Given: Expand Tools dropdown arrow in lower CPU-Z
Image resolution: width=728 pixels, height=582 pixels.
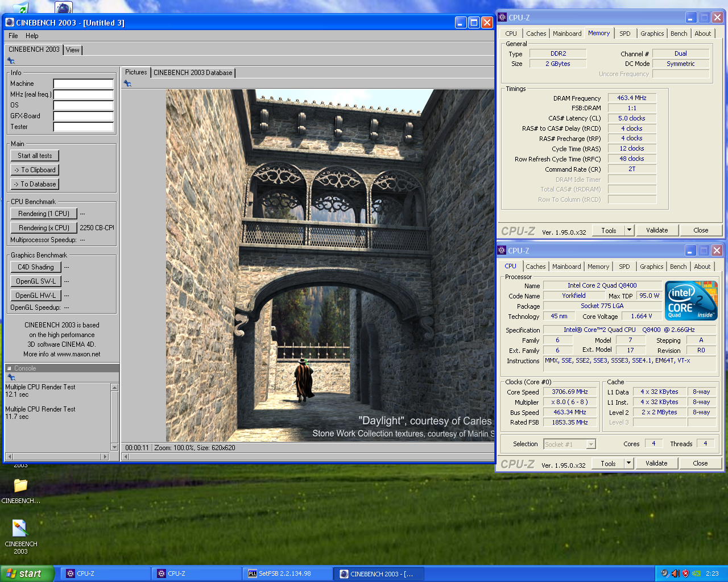Looking at the screenshot, I should pos(628,463).
